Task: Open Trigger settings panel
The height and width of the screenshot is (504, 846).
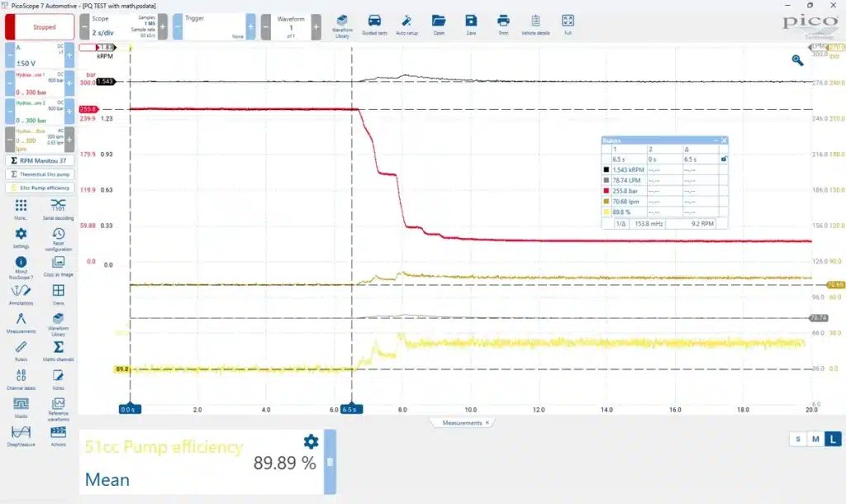Action: pyautogui.click(x=214, y=27)
